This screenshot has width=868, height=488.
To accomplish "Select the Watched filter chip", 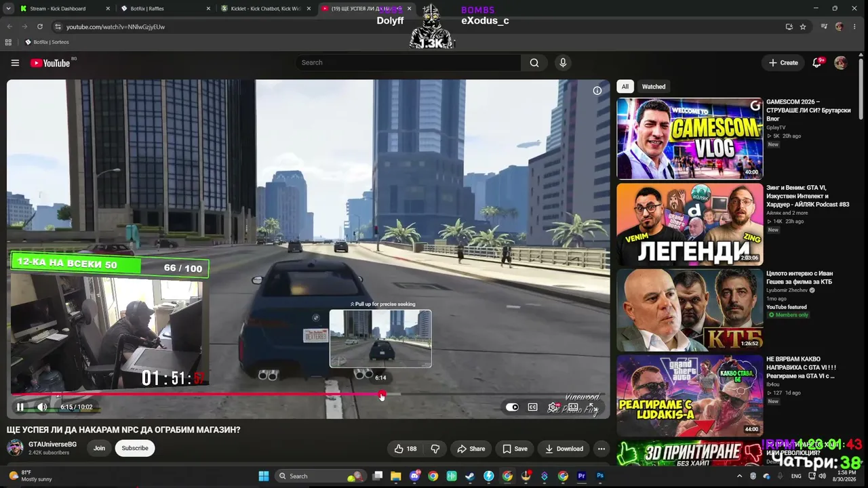I will [654, 87].
